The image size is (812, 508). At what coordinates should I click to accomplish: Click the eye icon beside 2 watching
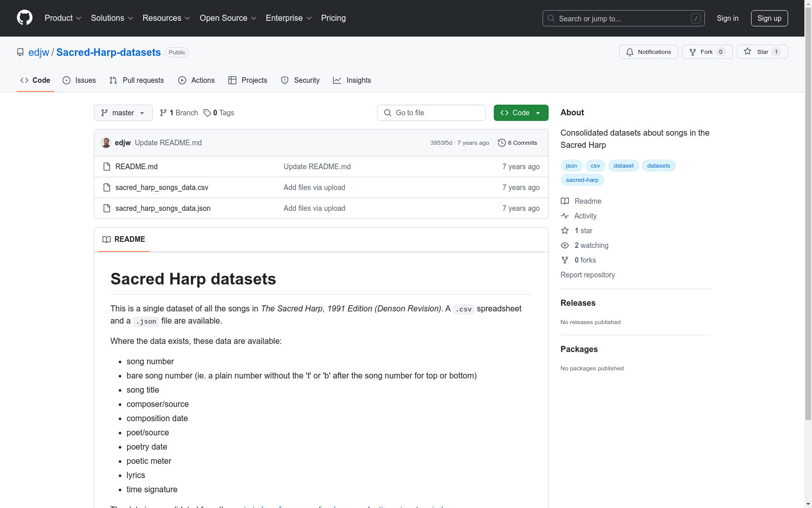point(565,245)
